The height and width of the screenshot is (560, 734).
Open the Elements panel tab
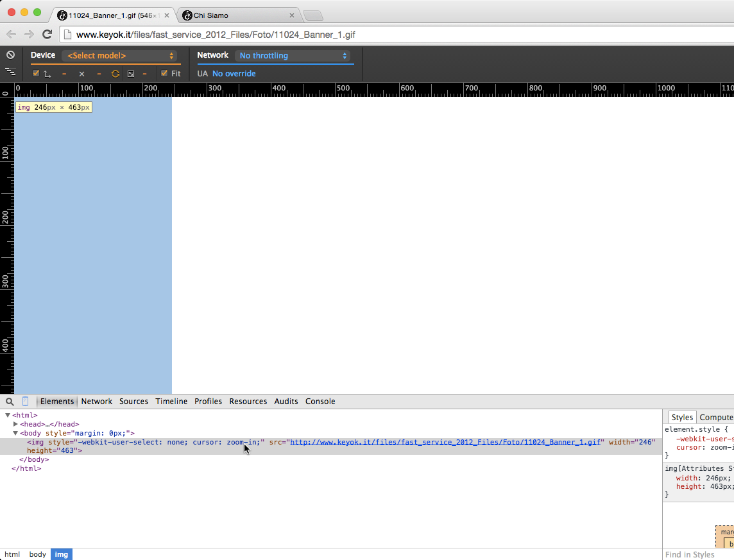click(56, 402)
